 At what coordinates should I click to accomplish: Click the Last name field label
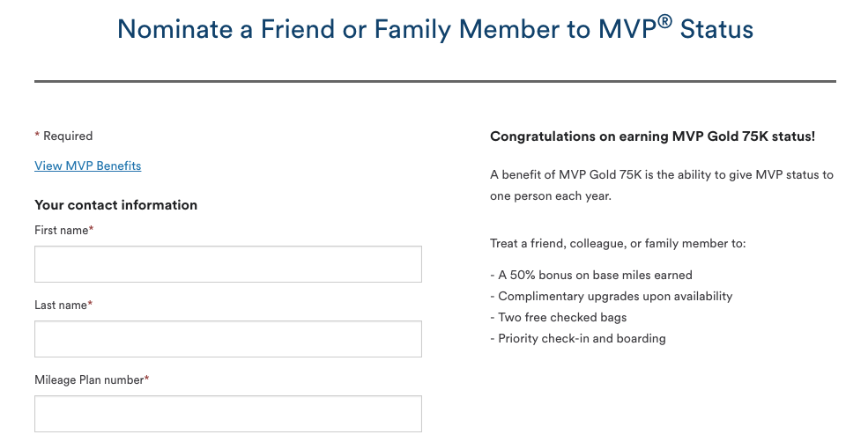click(61, 305)
